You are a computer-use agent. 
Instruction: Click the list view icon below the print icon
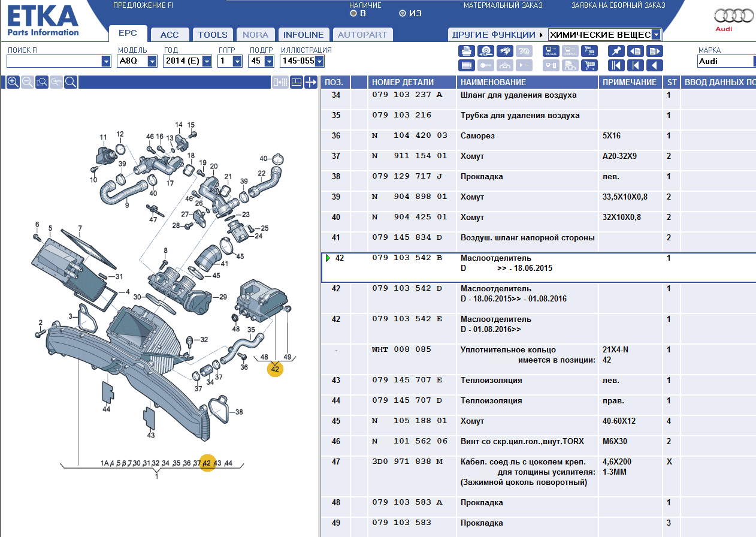pyautogui.click(x=467, y=65)
